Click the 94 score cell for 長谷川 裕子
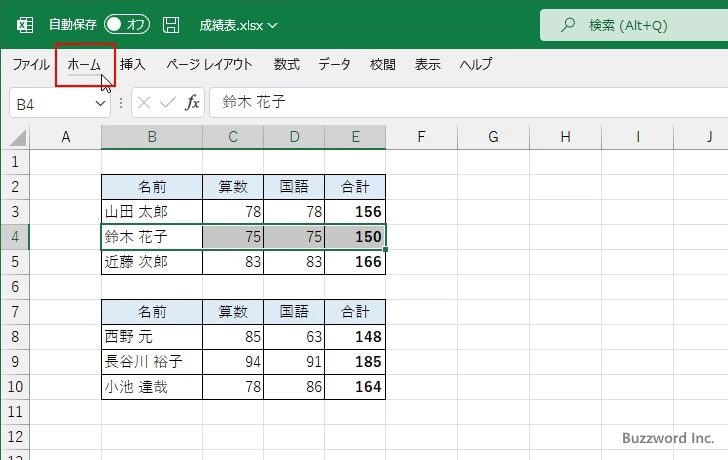728x460 pixels. point(233,362)
